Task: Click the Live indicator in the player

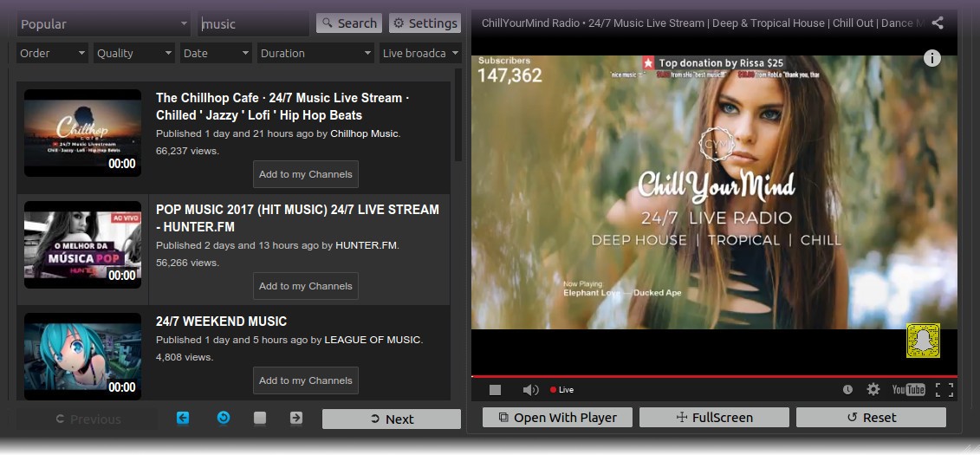Action: (x=561, y=389)
